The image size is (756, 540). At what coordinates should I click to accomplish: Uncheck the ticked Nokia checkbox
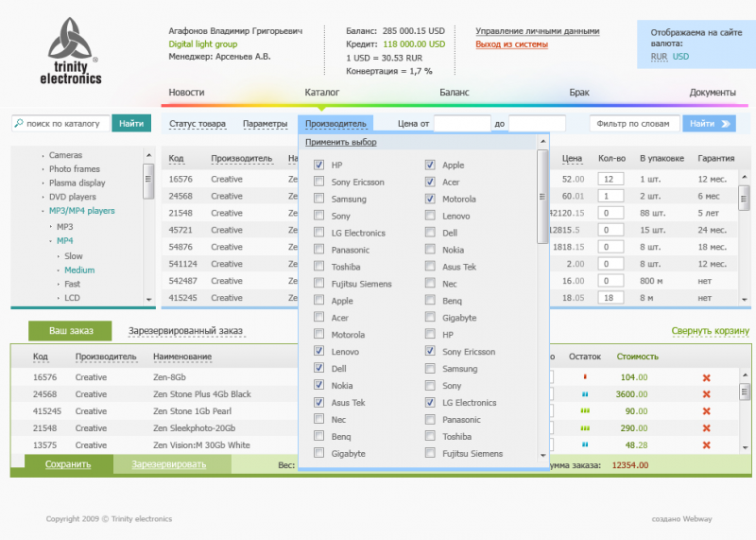pos(318,385)
